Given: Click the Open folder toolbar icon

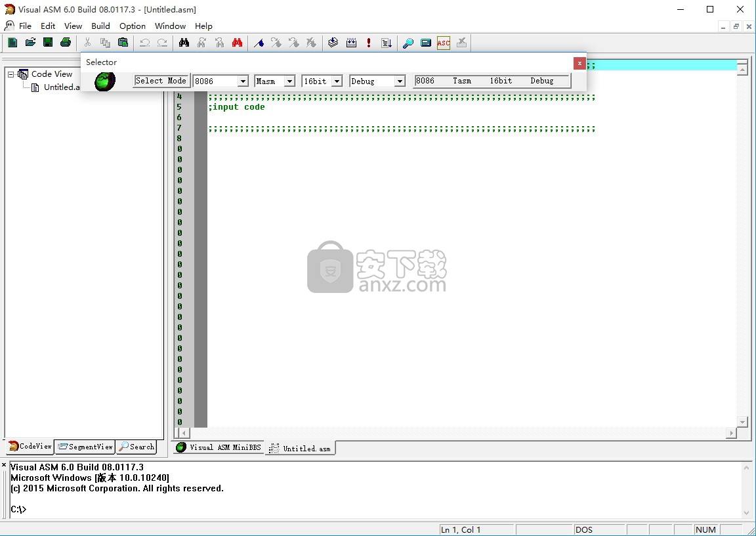Looking at the screenshot, I should pos(30,43).
